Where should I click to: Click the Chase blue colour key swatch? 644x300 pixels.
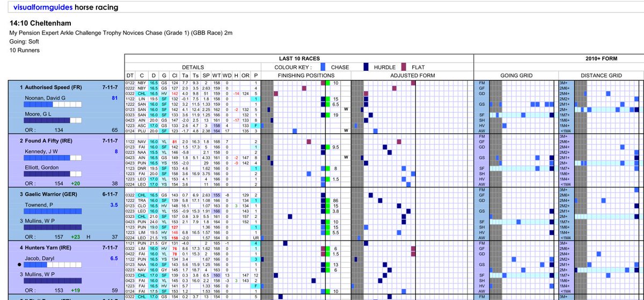pyautogui.click(x=323, y=68)
